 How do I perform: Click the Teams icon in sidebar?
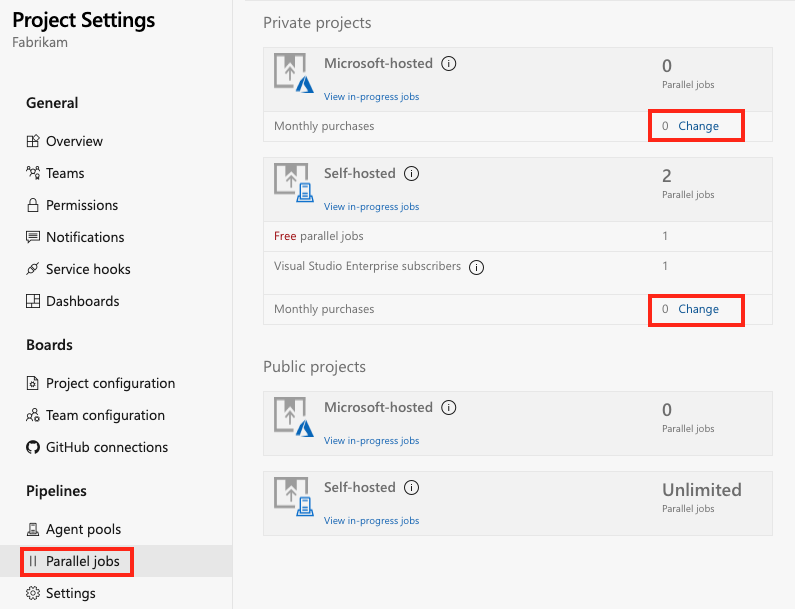33,173
